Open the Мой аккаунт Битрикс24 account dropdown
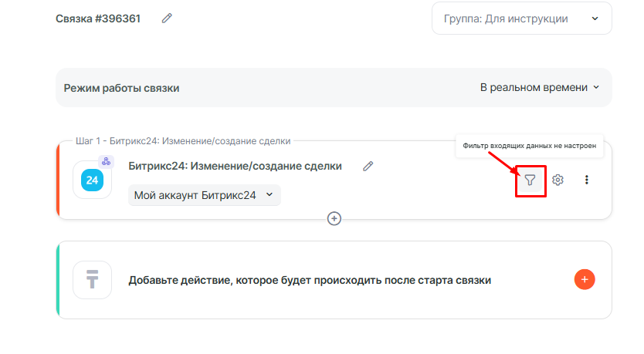 [204, 195]
